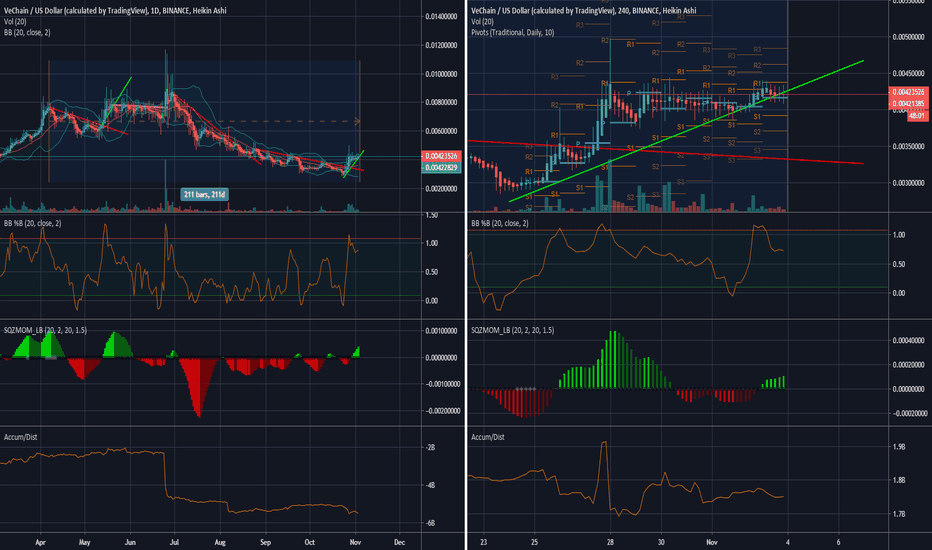Click the 0.00100000 SQZMOM axis value
Screen dimensions: 932x550
[x=442, y=331]
